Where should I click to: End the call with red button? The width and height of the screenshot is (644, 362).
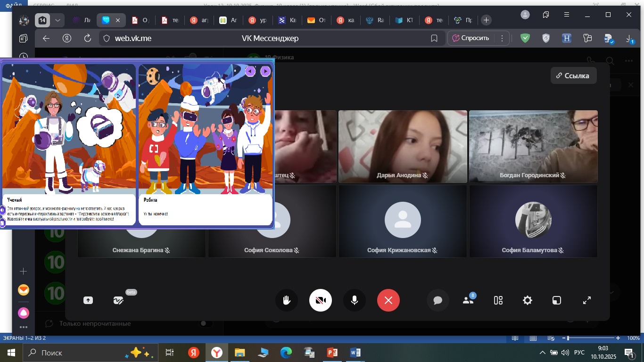point(388,300)
